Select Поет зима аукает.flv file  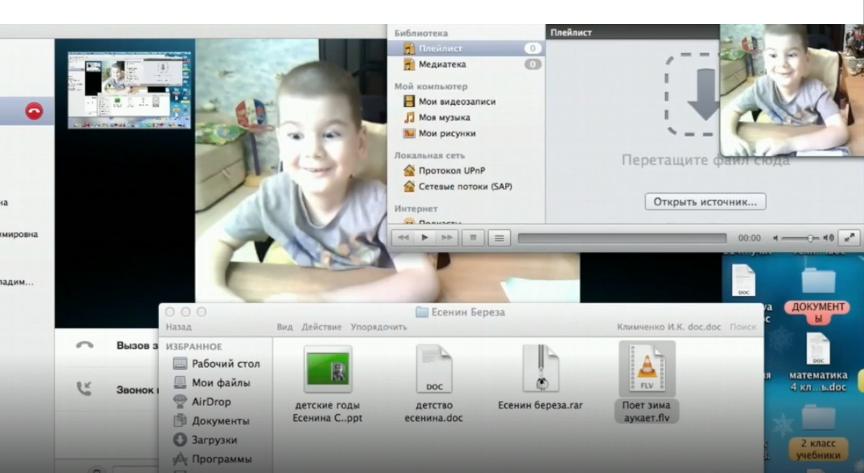(x=646, y=383)
